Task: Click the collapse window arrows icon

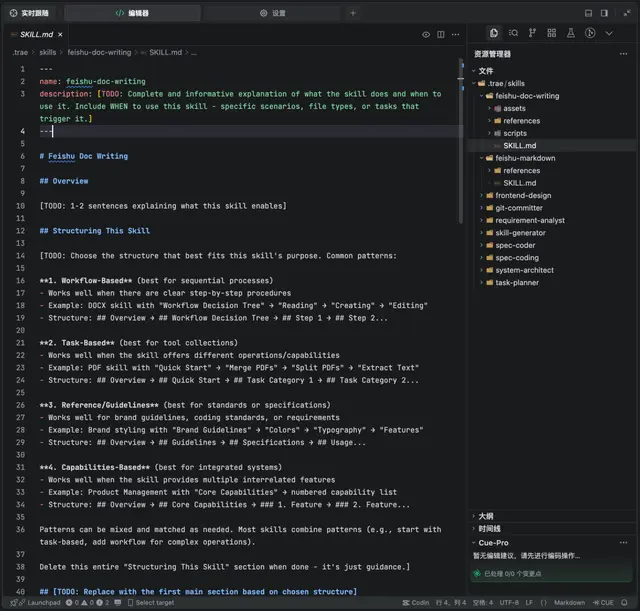Action: pos(627,13)
